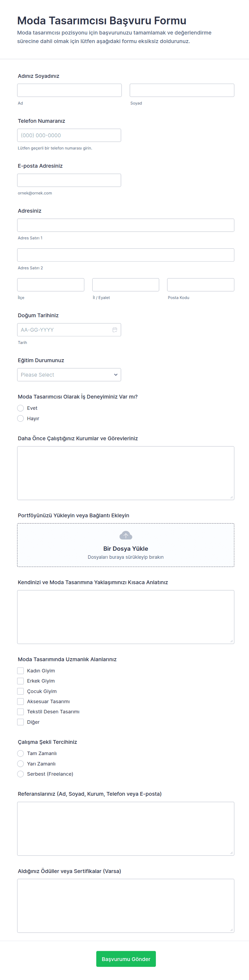Click the Soyad last name field
Image resolution: width=249 pixels, height=980 pixels.
pyautogui.click(x=182, y=90)
